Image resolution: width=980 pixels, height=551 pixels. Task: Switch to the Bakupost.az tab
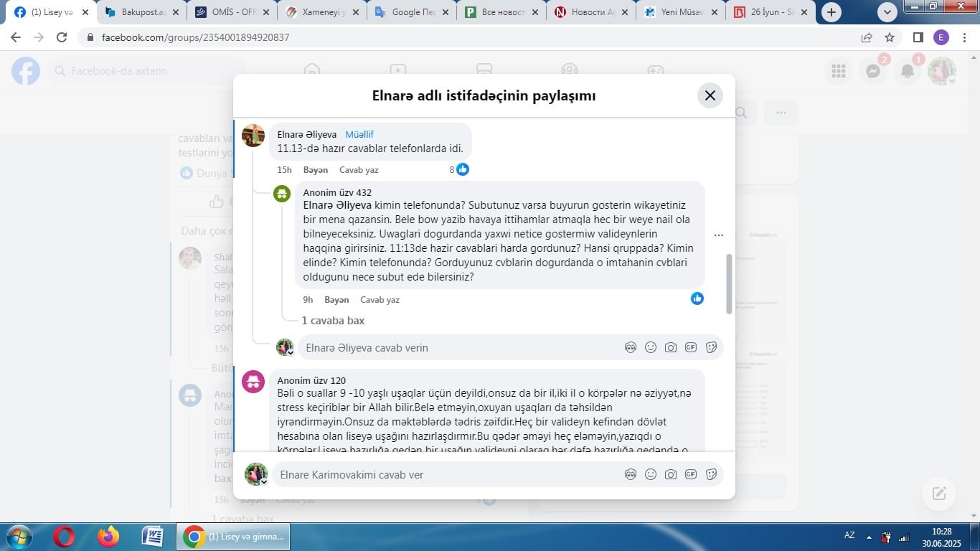141,12
